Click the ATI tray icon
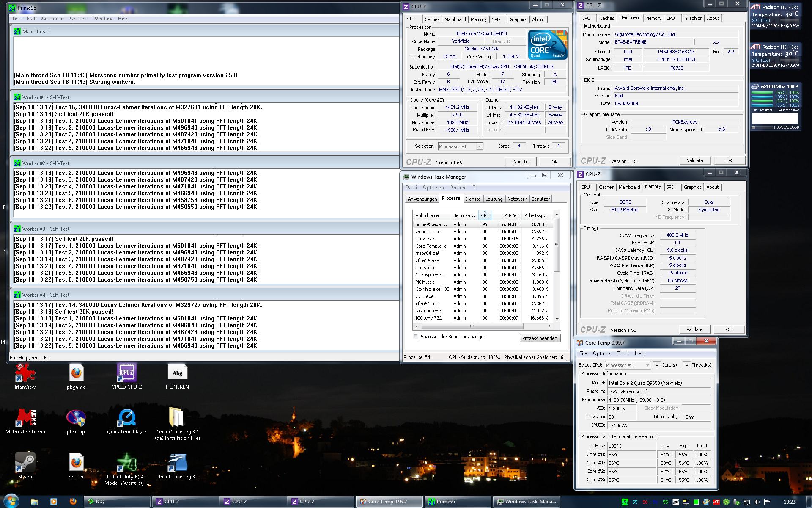The width and height of the screenshot is (812, 508). (x=716, y=502)
